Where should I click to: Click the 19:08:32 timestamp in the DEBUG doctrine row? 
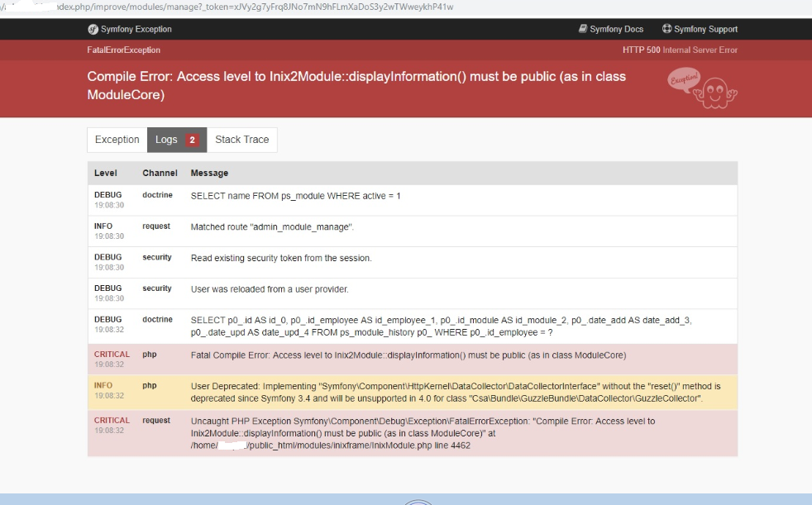pos(109,330)
